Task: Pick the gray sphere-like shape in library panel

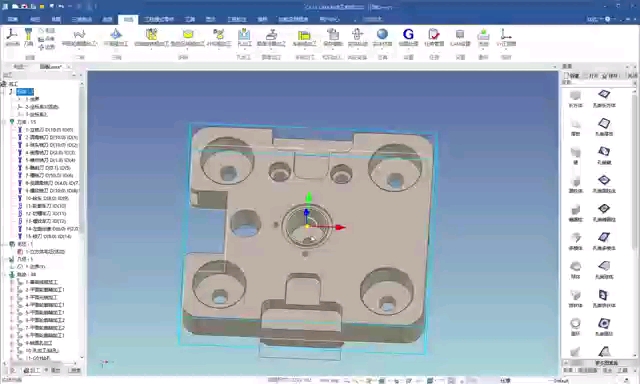Action: coord(576,266)
